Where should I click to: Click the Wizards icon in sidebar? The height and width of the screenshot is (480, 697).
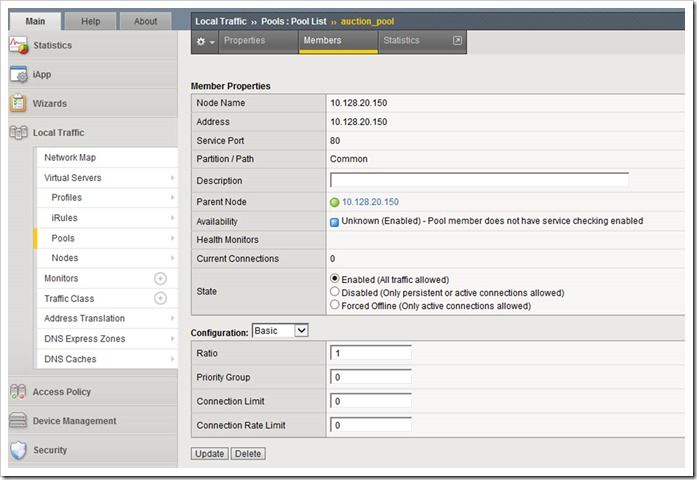pyautogui.click(x=17, y=103)
